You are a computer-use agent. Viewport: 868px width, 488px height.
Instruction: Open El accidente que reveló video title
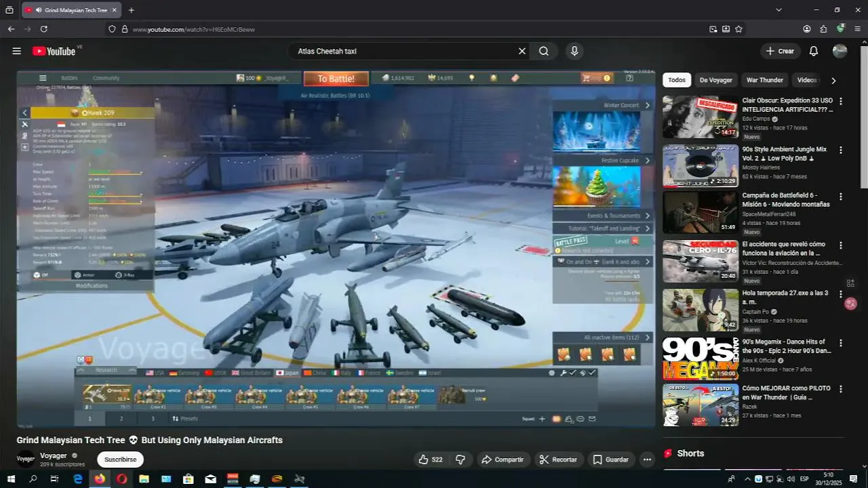point(784,248)
